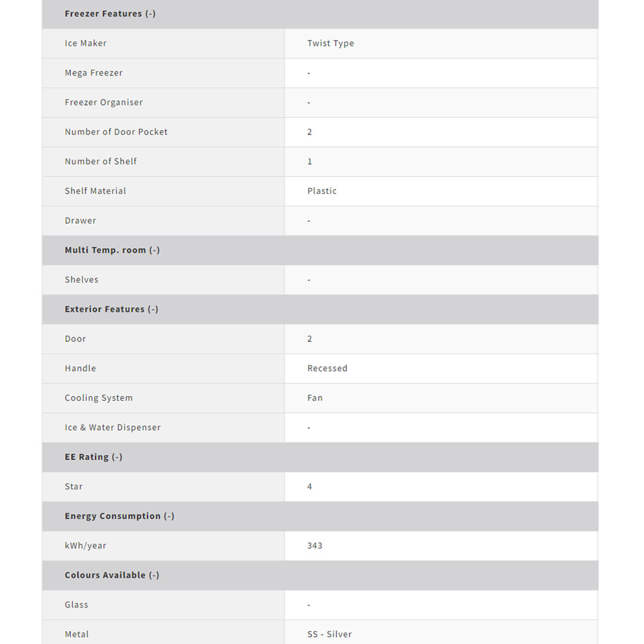Click the Ice & Water Dispenser label
Screen dimensions: 644x644
click(x=113, y=428)
